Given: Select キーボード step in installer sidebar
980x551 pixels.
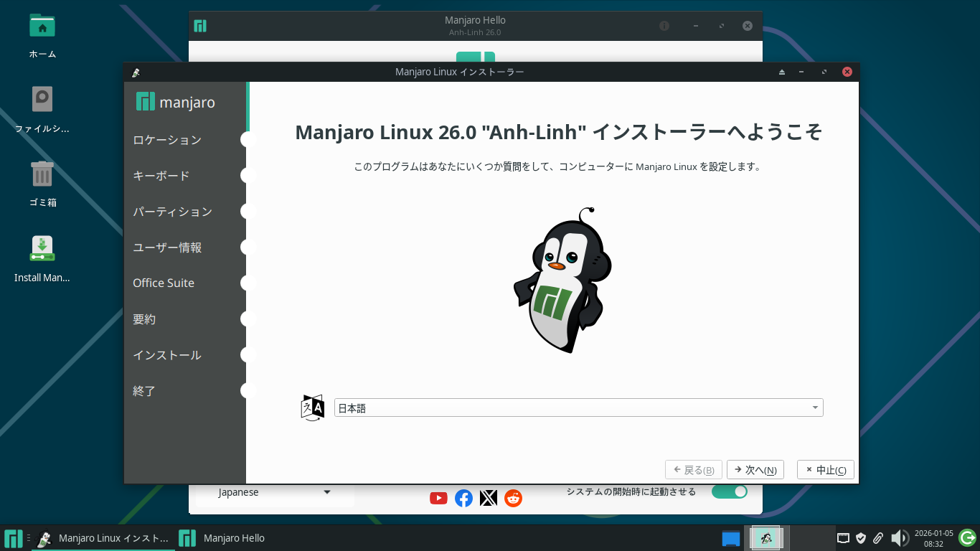Looking at the screenshot, I should tap(161, 176).
